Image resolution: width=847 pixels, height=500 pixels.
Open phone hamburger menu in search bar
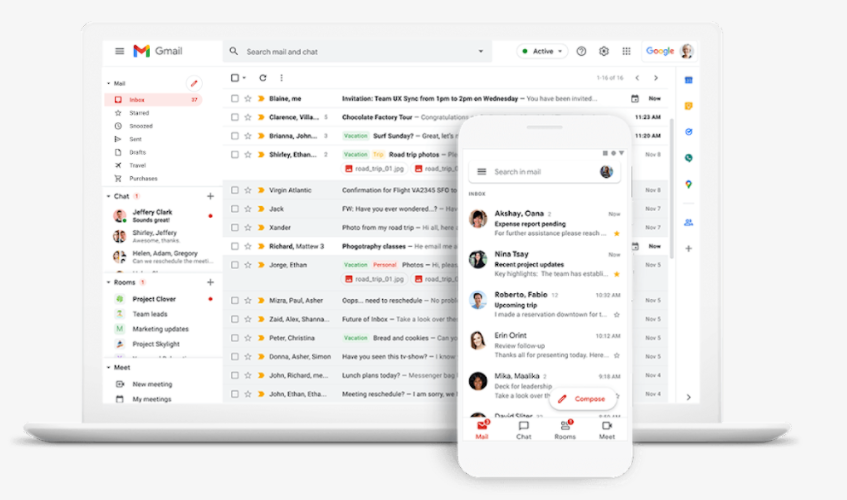(x=481, y=172)
